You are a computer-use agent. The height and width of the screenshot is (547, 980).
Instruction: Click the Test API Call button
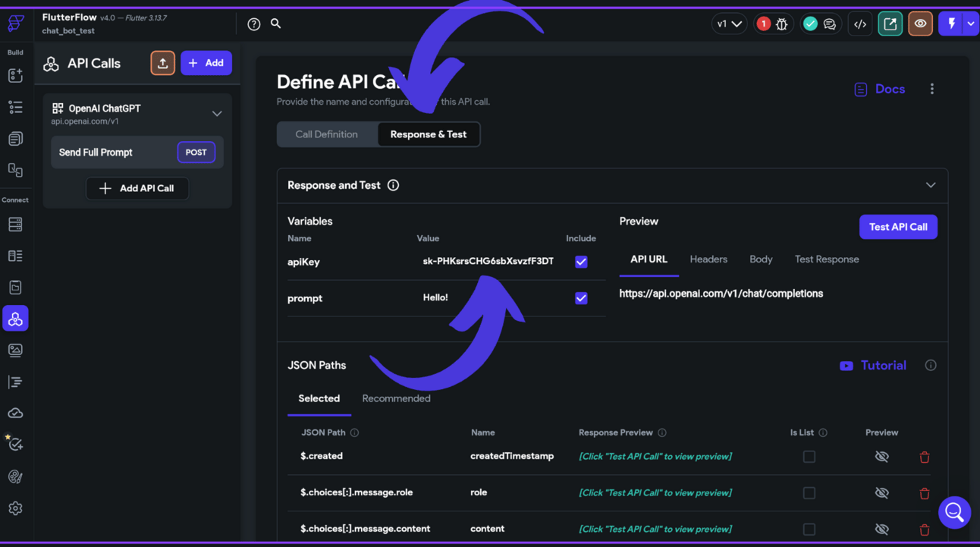(898, 227)
